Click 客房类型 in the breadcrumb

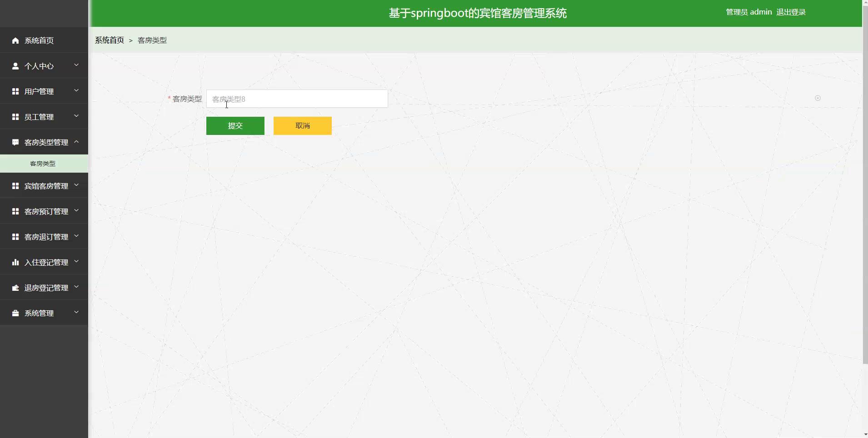pyautogui.click(x=152, y=40)
